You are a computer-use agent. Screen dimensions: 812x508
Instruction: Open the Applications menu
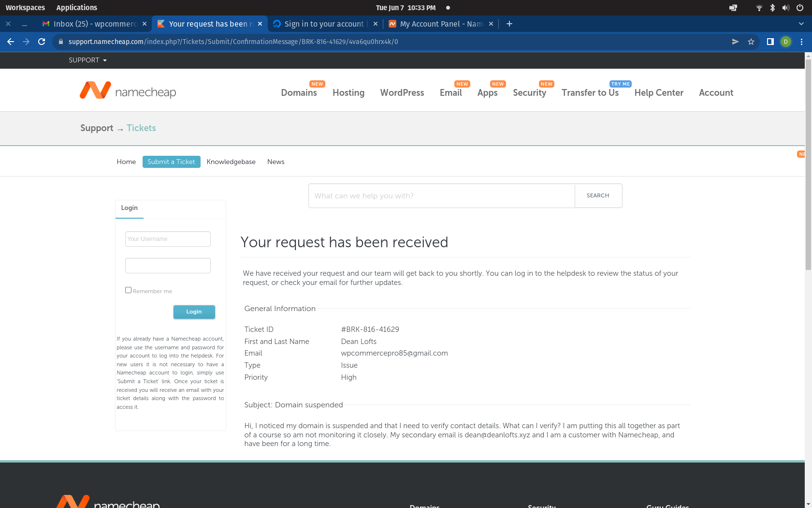[x=76, y=8]
